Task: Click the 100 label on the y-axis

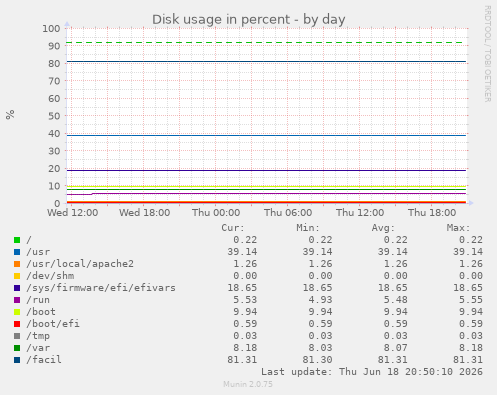Action: point(51,29)
